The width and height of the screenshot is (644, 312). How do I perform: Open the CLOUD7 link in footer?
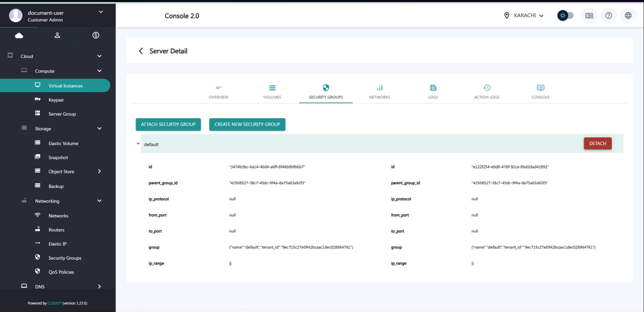click(x=54, y=303)
